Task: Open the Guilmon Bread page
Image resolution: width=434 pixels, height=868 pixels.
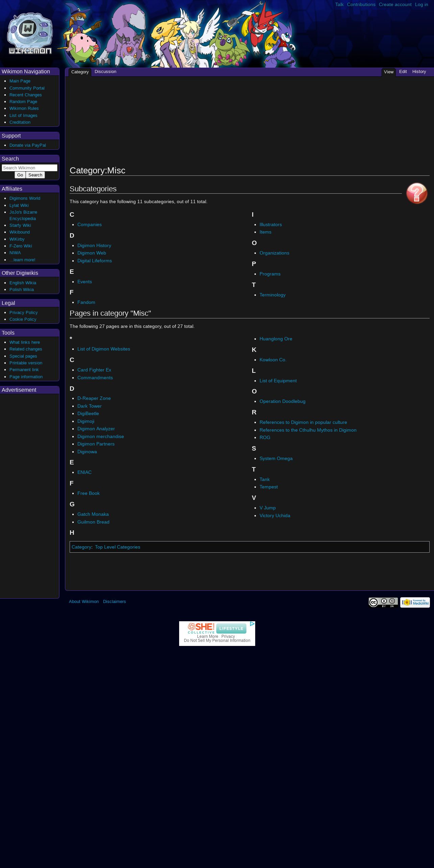Action: (x=93, y=522)
